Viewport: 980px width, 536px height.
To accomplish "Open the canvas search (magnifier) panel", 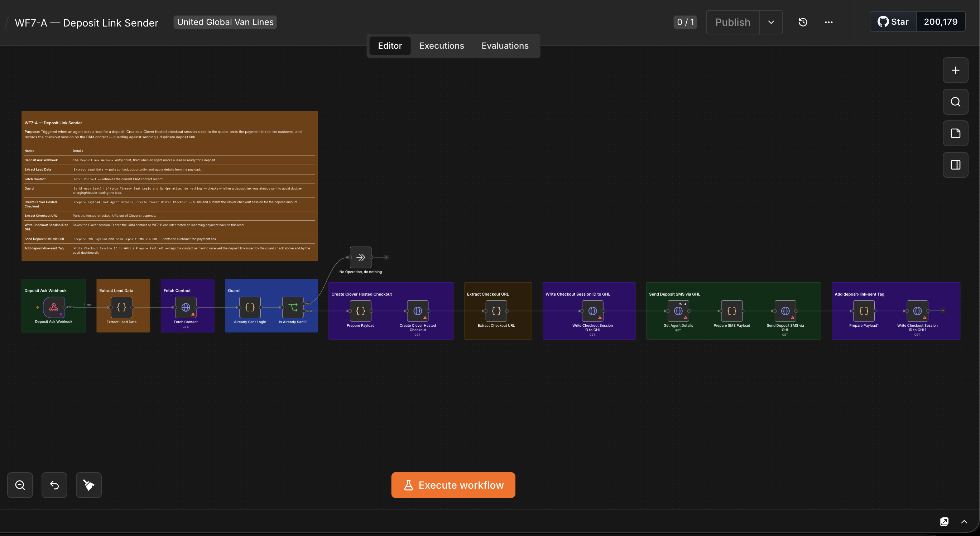I will pos(955,102).
